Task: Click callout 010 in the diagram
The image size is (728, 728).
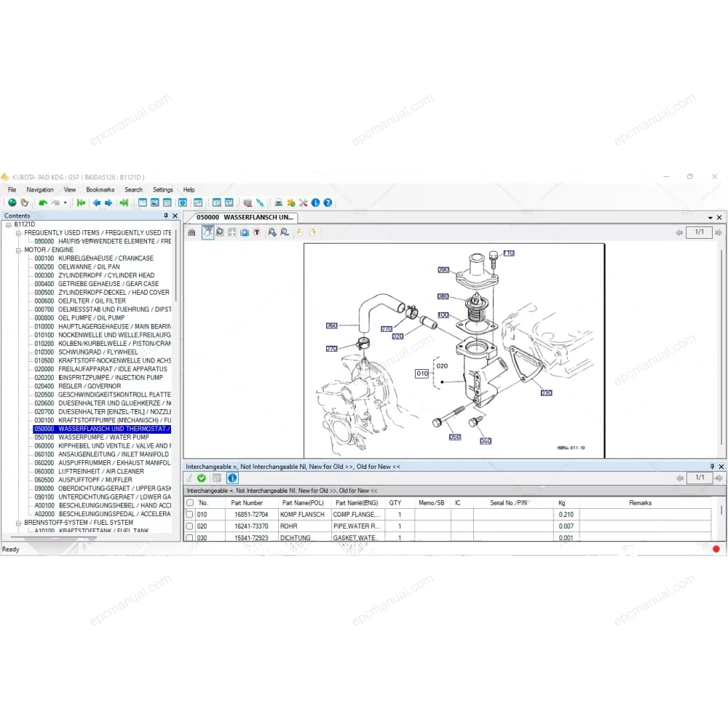Action: [x=422, y=373]
